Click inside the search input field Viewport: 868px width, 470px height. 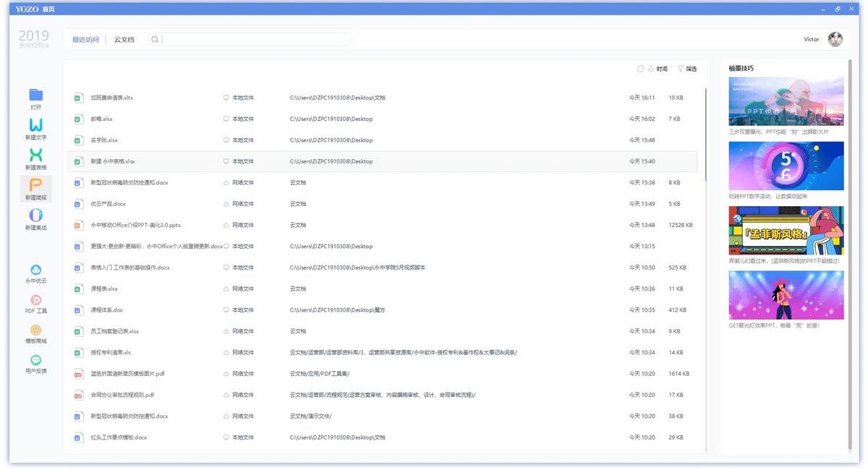point(253,39)
